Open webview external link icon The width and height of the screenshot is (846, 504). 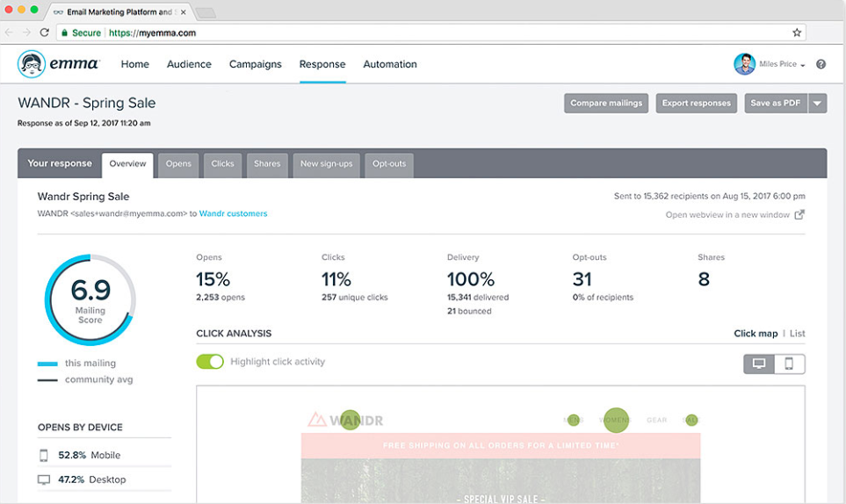[x=799, y=214]
